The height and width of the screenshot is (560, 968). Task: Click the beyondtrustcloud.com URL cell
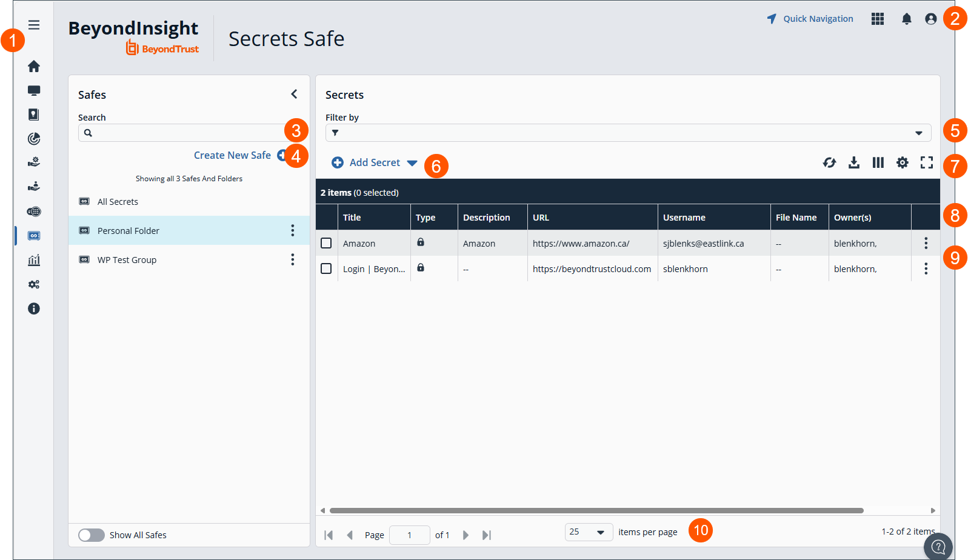[593, 268]
